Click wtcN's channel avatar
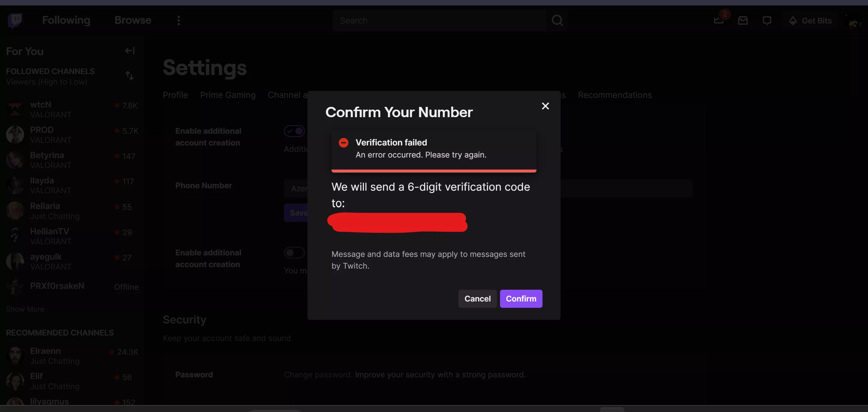The height and width of the screenshot is (412, 868). (14, 109)
